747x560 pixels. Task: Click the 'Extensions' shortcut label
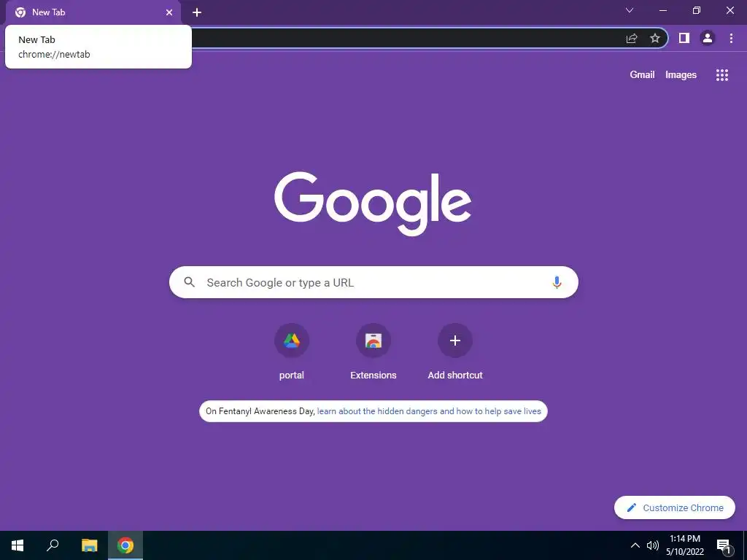[373, 376]
